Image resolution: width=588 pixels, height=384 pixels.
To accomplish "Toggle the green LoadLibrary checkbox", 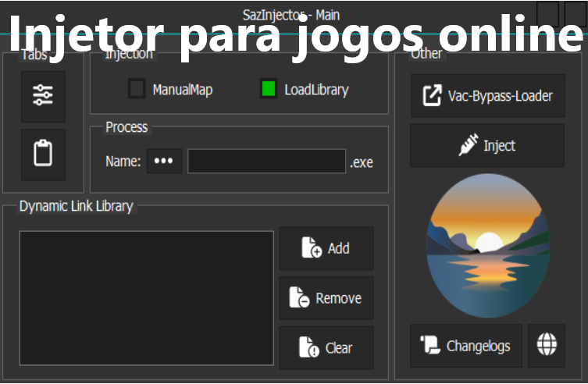I will click(269, 90).
